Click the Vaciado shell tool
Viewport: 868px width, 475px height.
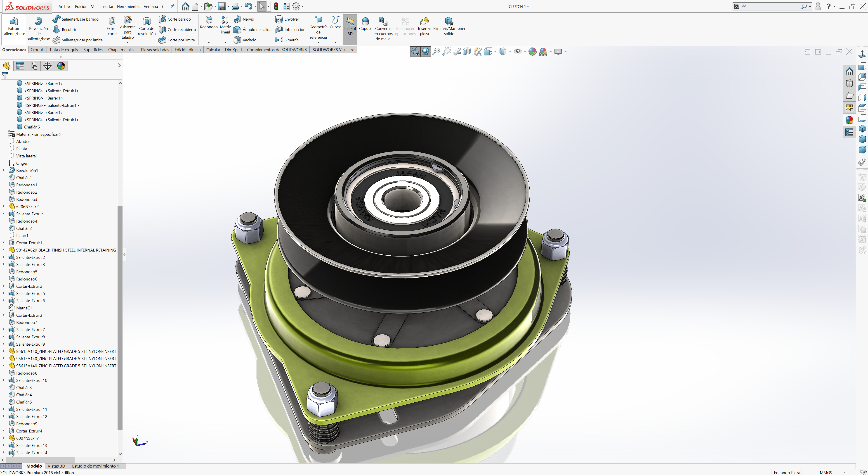click(x=245, y=40)
